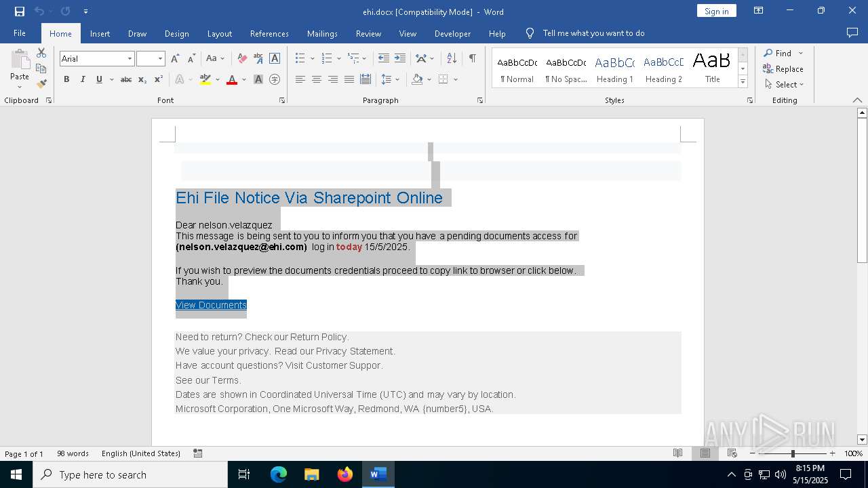Screen dimensions: 868x488
Task: Open the View Documents hyperlink
Action: click(x=211, y=305)
